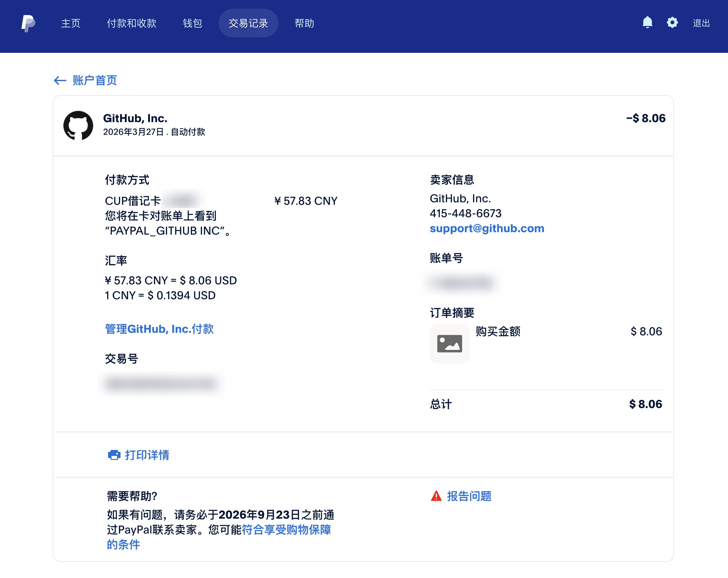This screenshot has width=728, height=578.
Task: Click the order item image placeholder
Action: point(449,344)
